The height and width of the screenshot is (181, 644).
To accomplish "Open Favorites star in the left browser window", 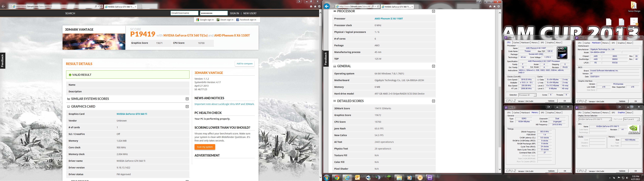I will [315, 7].
